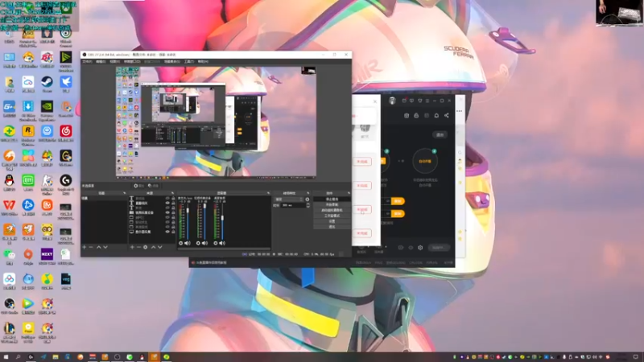Toggle visibility eye of 视频采集设备 source
Image resolution: width=644 pixels, height=362 pixels.
[x=167, y=212]
